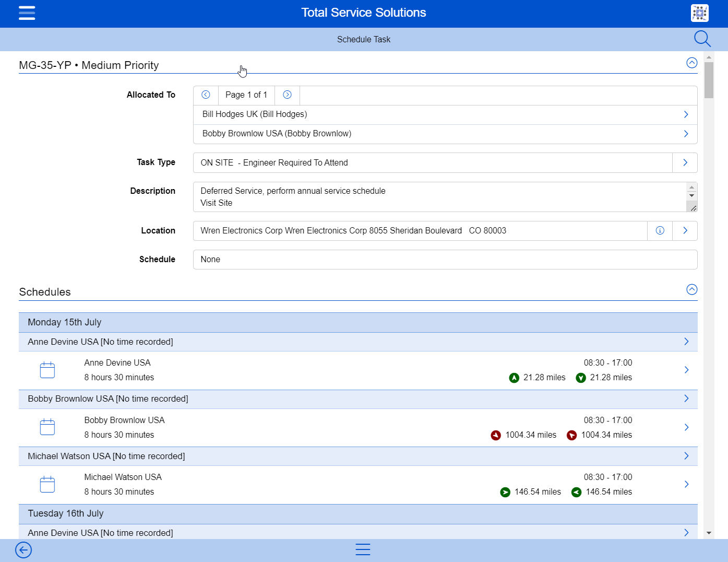Click outbound 146.54 miles green icon

tap(505, 492)
